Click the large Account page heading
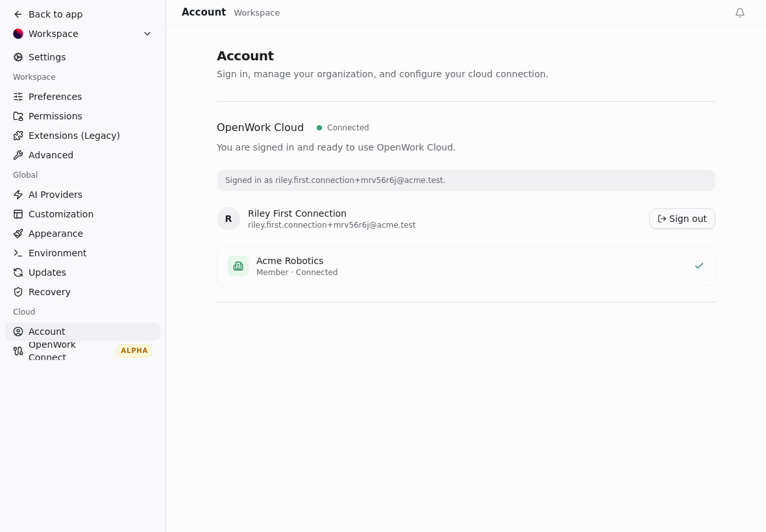 click(x=245, y=56)
